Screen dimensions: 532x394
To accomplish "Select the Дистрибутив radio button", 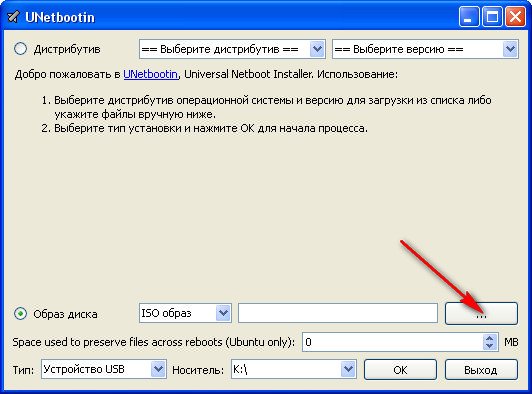I will pos(20,49).
